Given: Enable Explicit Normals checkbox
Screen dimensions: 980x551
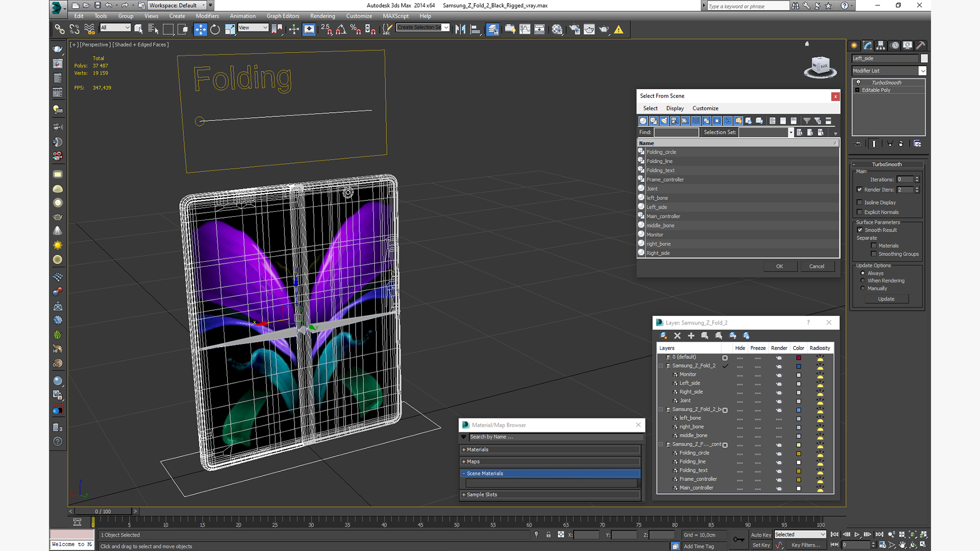Looking at the screenshot, I should click(860, 212).
